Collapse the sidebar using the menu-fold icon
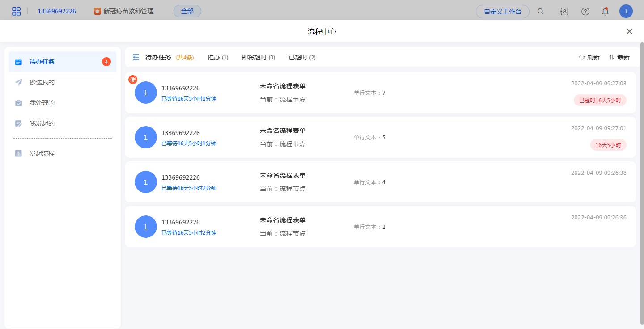Screen dimensions: 644x329 tap(136, 57)
